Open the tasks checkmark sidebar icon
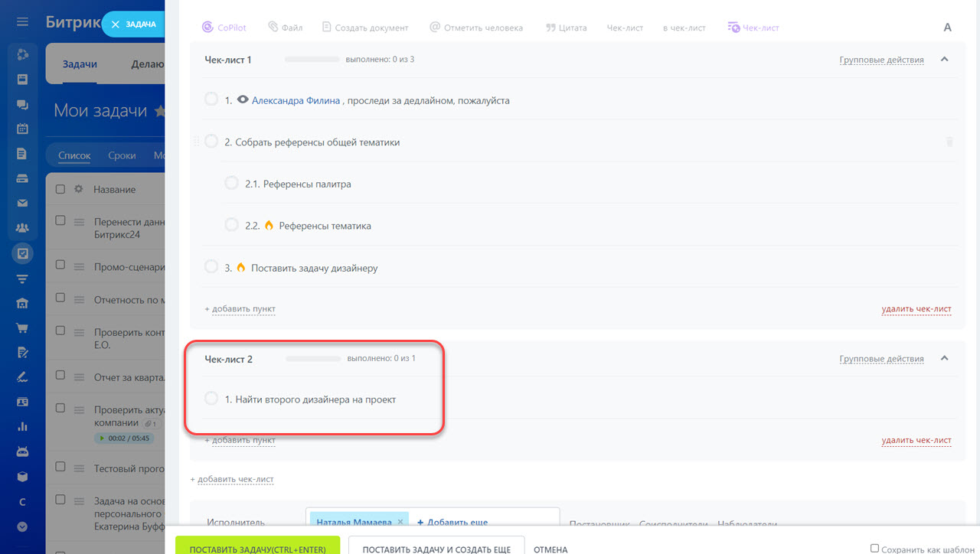The image size is (980, 554). click(x=22, y=253)
